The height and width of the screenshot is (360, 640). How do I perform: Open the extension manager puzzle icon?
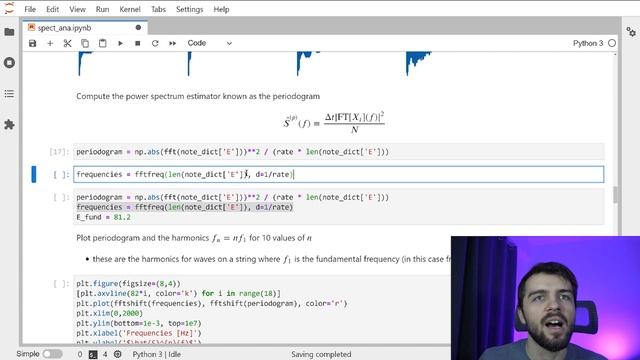coord(9,125)
